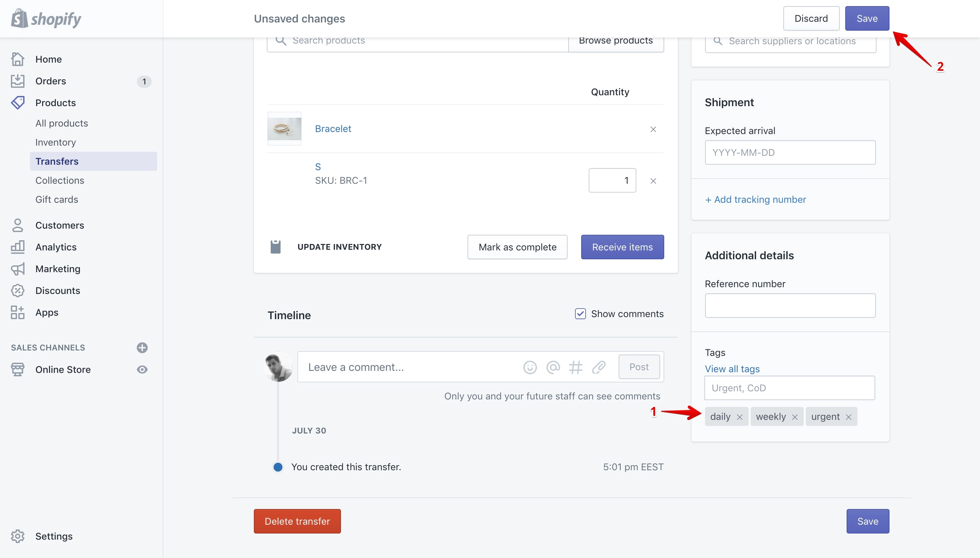Open the Home icon in sidebar

18,59
